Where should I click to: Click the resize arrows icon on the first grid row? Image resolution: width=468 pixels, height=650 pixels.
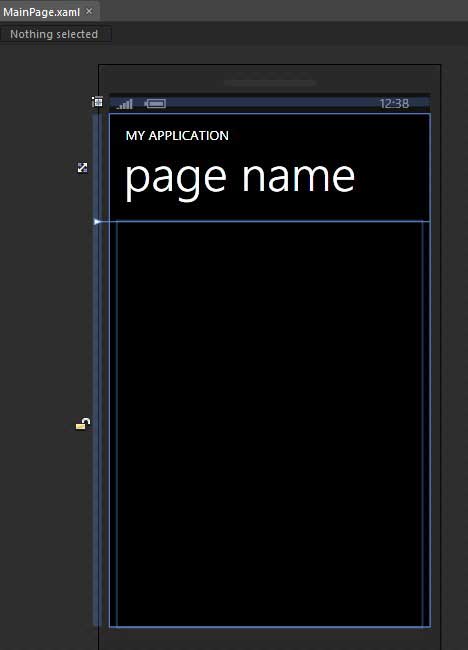click(82, 167)
